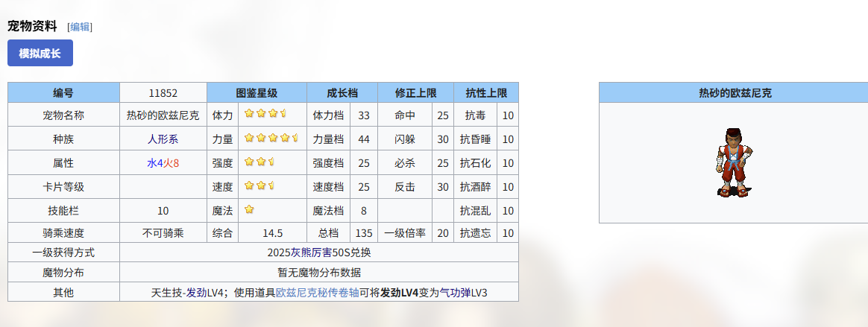Click the 反击 label cell

point(405,187)
